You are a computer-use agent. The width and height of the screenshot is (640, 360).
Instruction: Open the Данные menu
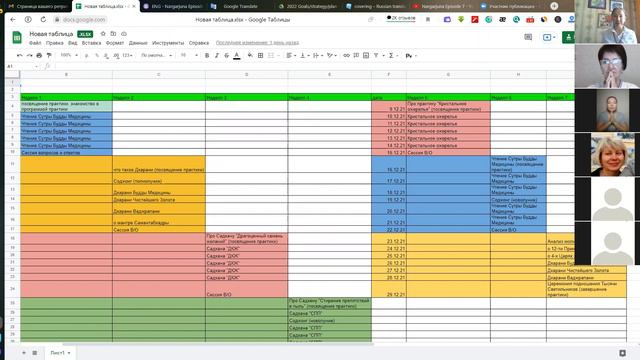[138, 43]
